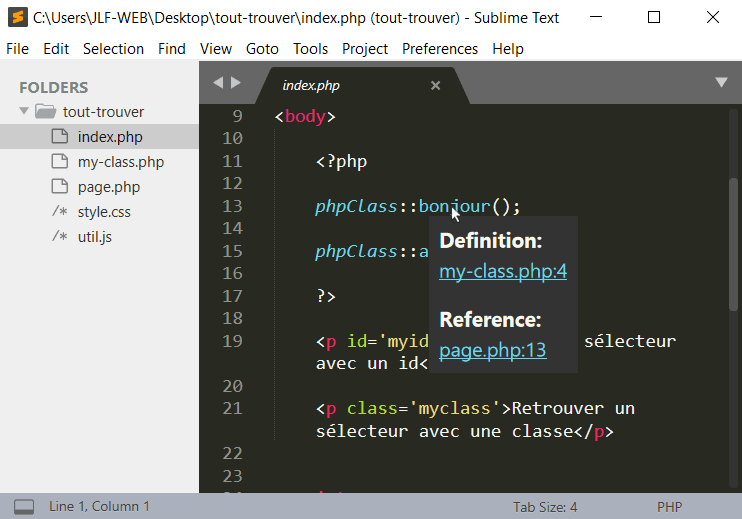Click the 'myclass' string on line 21
The width and height of the screenshot is (742, 519).
[455, 408]
